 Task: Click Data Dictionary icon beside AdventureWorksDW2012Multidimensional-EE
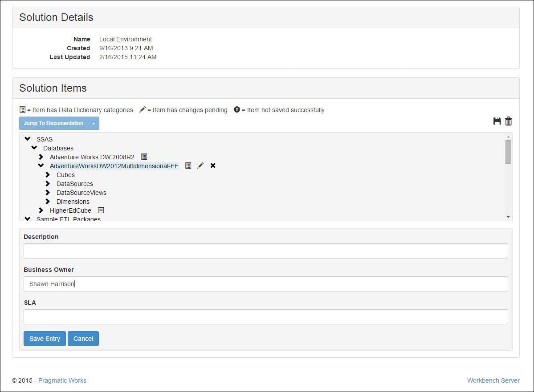pyautogui.click(x=188, y=166)
